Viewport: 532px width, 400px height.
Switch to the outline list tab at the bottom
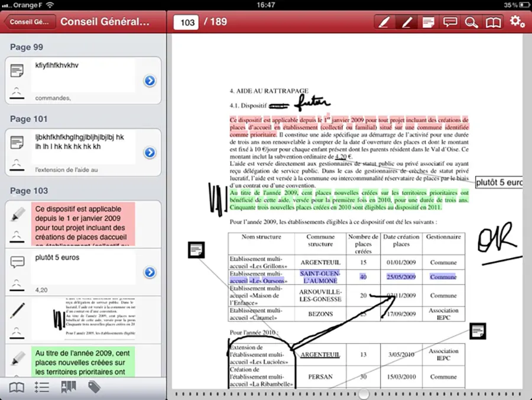click(42, 387)
